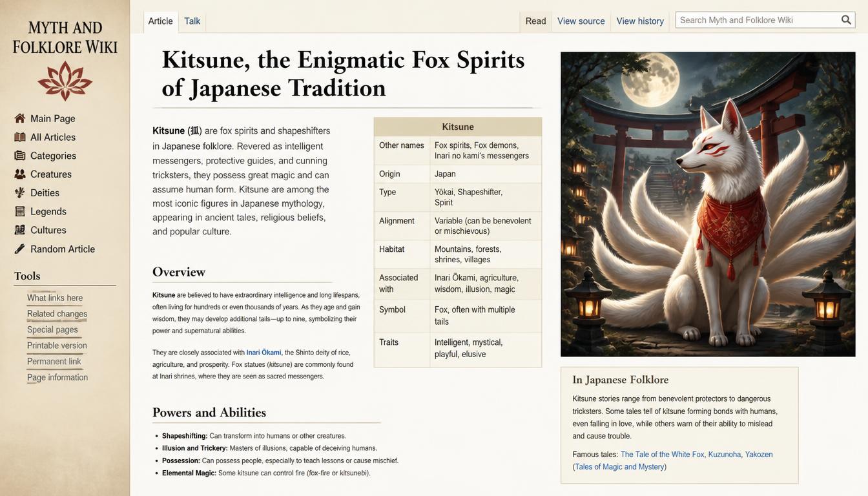Viewport: 868px width, 496px height.
Task: Click the Powers and Abilities heading
Action: 209,413
